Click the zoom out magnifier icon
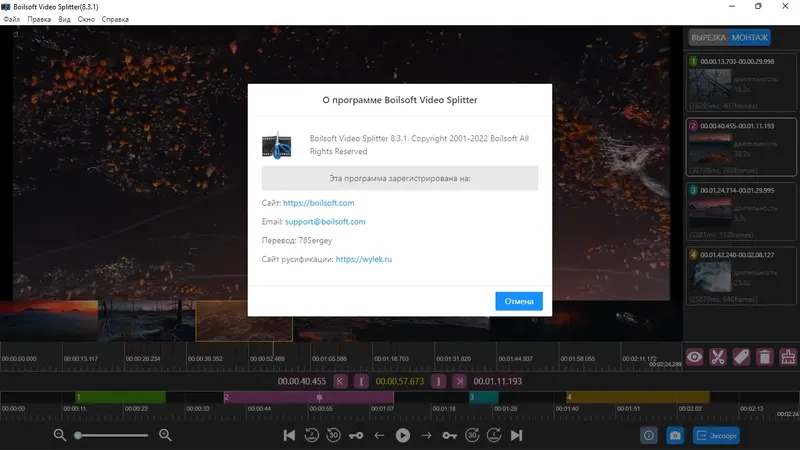 pyautogui.click(x=60, y=435)
